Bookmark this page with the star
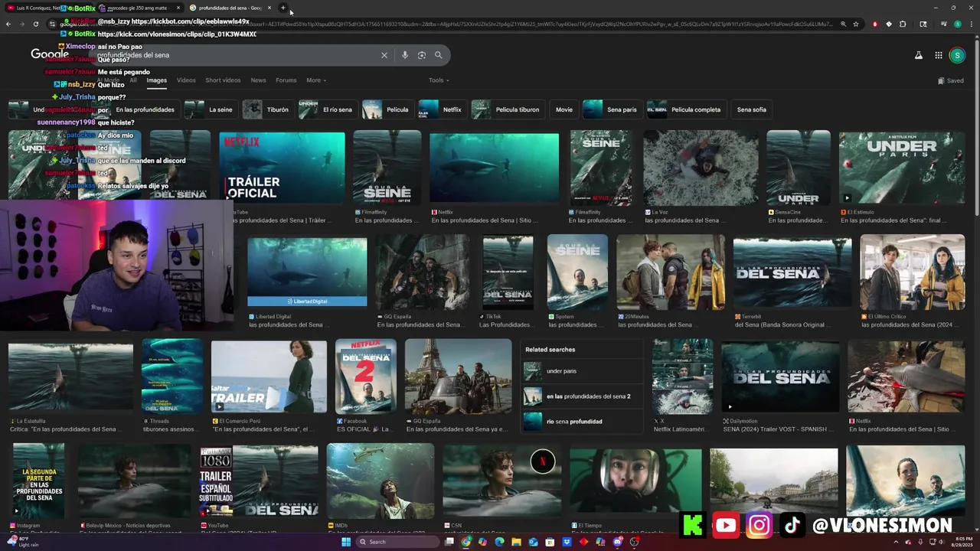 (856, 24)
